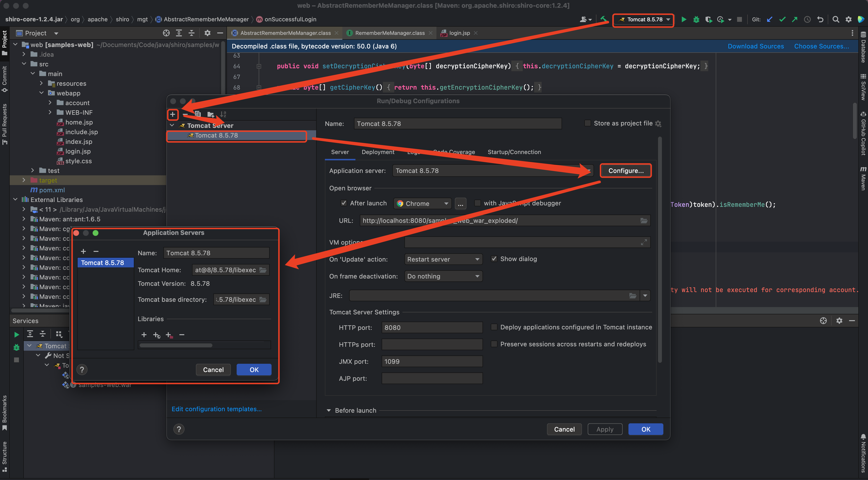Viewport: 868px width, 480px height.
Task: Open the Restart server update action dropdown
Action: pyautogui.click(x=443, y=259)
